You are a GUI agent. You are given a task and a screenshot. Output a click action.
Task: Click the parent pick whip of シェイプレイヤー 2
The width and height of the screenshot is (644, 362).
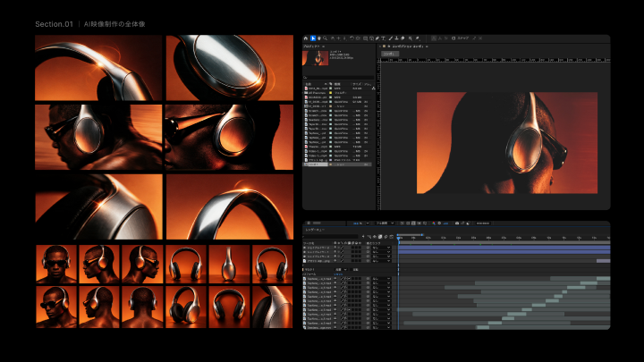pyautogui.click(x=368, y=248)
